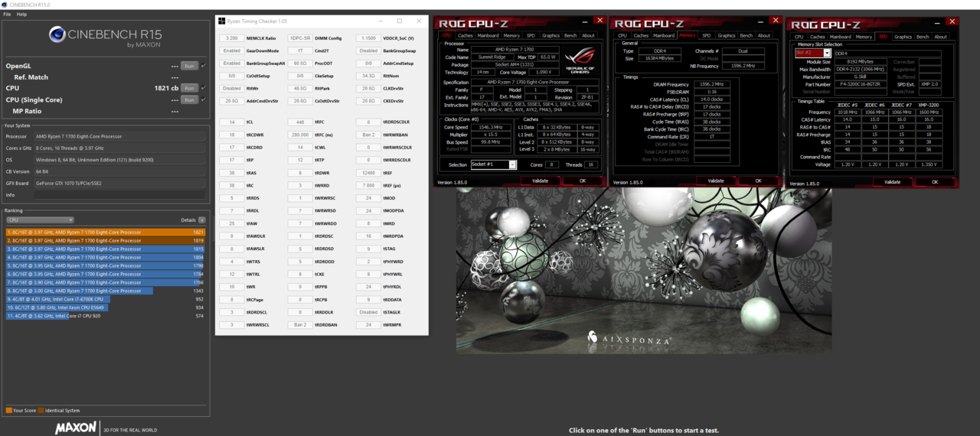Open Mainboard tab in first CPU-Z window
The image size is (980, 436).
(488, 36)
